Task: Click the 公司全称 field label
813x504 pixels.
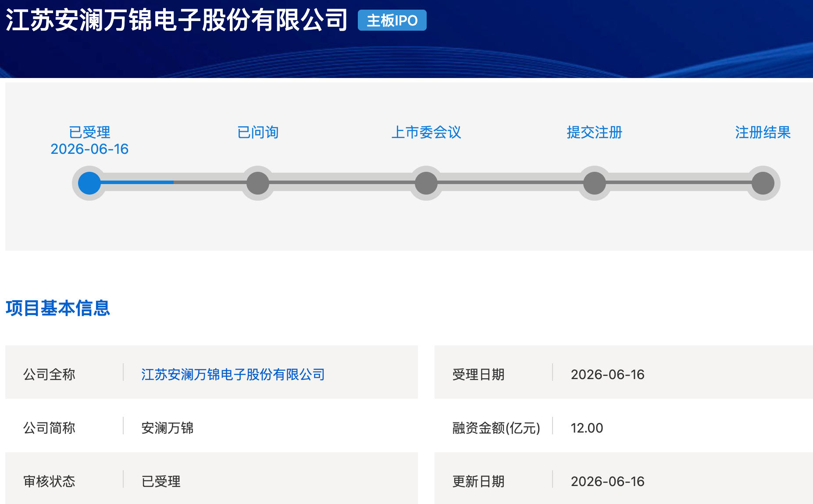Action: coord(49,375)
